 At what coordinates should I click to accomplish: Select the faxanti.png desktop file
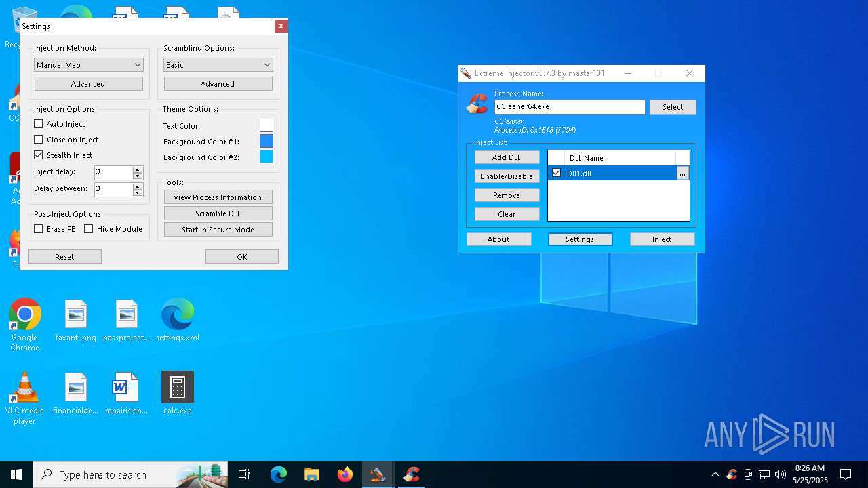click(76, 321)
